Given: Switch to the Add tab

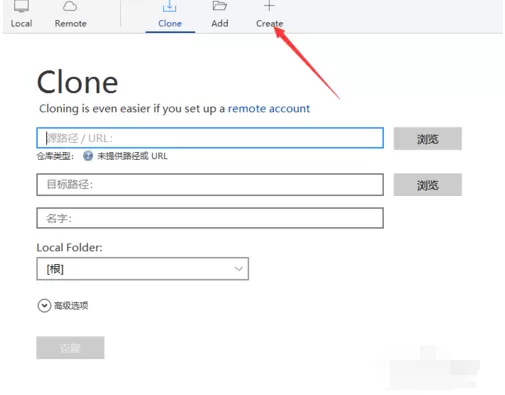Looking at the screenshot, I should coord(220,15).
